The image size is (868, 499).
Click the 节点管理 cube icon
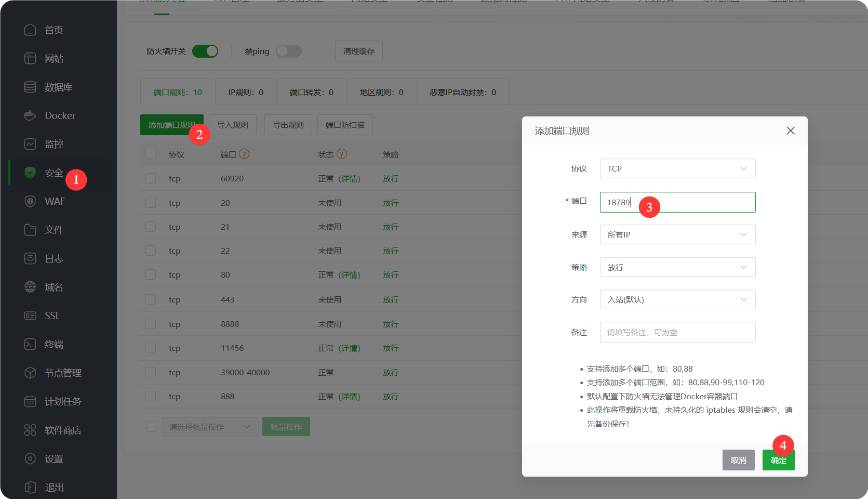(x=30, y=373)
